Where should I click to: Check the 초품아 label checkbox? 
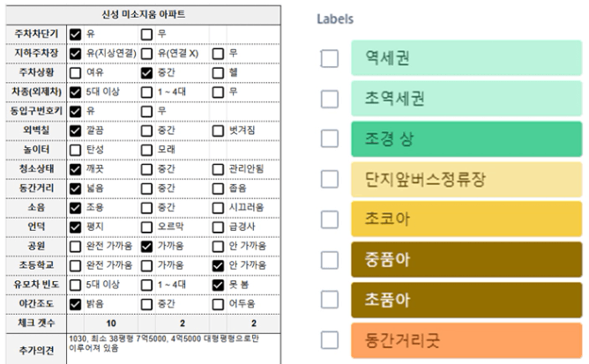pyautogui.click(x=330, y=300)
